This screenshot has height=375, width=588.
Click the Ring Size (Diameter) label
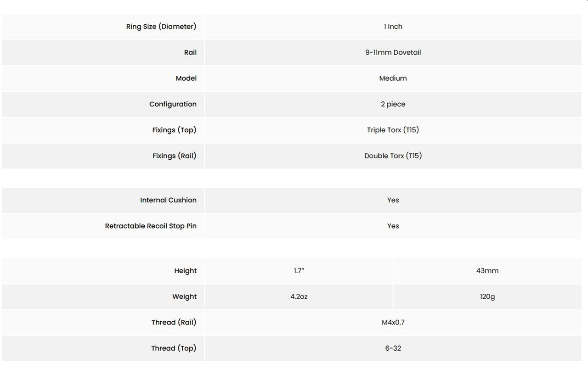pos(161,27)
